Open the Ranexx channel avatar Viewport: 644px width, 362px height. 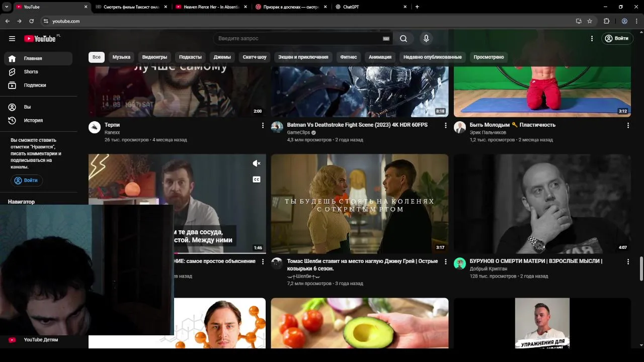(x=95, y=127)
